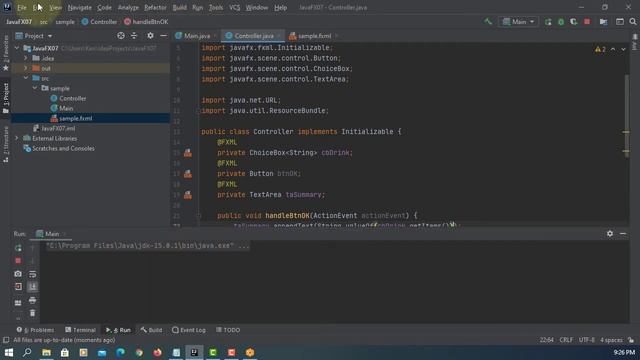The width and height of the screenshot is (640, 360).
Task: Click gutter FXML icon beside btnOK field
Action: (x=188, y=174)
